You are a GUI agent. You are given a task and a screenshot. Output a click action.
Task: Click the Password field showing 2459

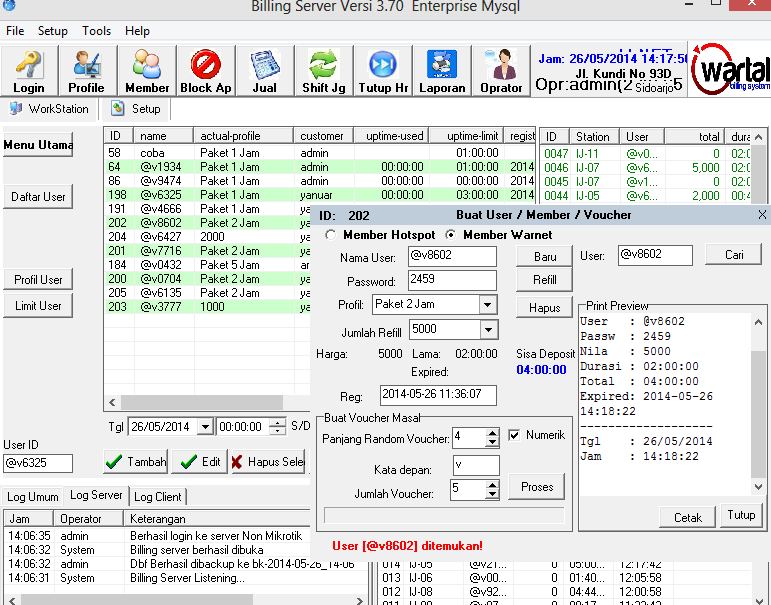point(452,279)
